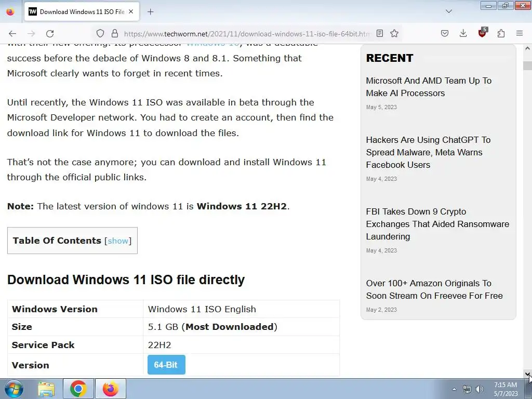
Task: Show the Table Of Contents
Action: [x=118, y=241]
